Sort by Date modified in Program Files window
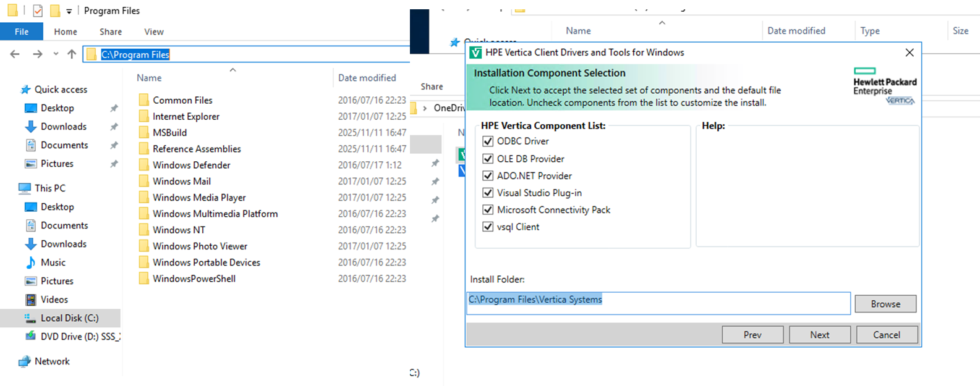Image resolution: width=980 pixels, height=386 pixels. tap(367, 78)
